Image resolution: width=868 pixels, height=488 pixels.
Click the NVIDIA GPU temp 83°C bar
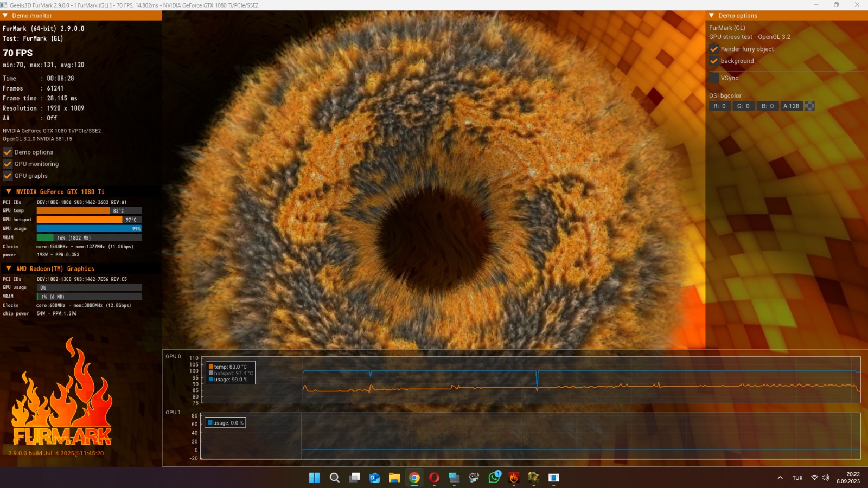(x=90, y=210)
